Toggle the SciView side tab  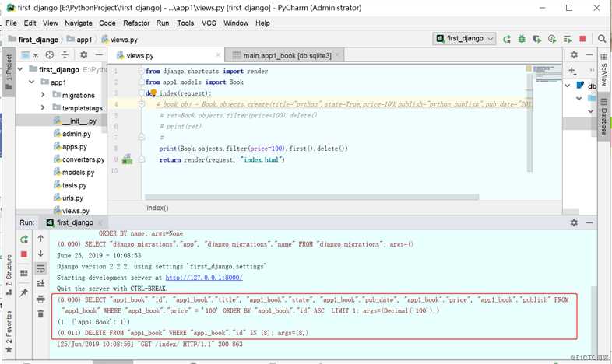click(x=603, y=70)
